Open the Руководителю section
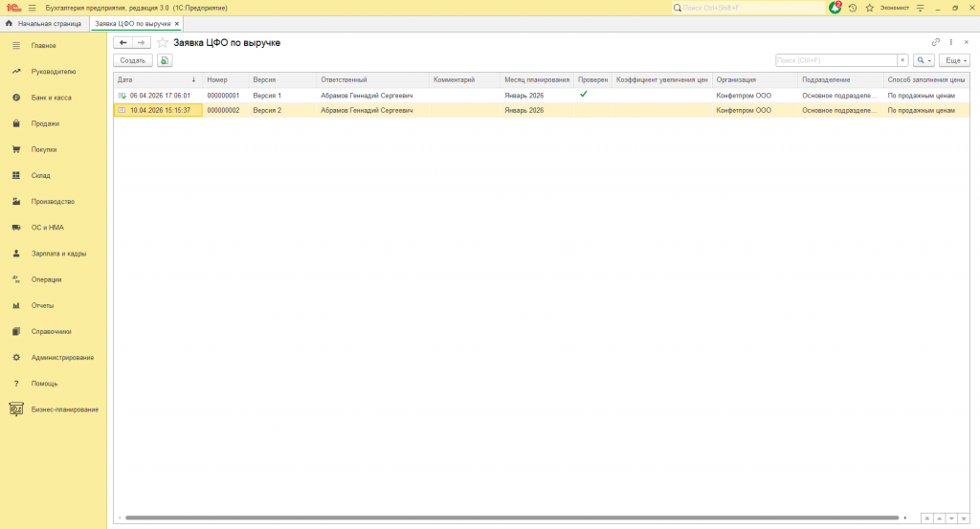This screenshot has width=980, height=529. pos(54,72)
